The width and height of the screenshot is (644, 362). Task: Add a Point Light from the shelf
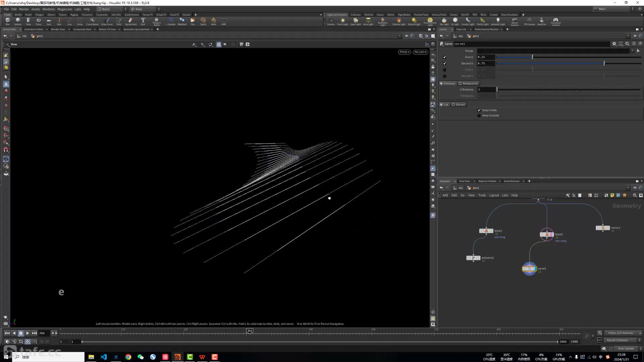point(342,21)
